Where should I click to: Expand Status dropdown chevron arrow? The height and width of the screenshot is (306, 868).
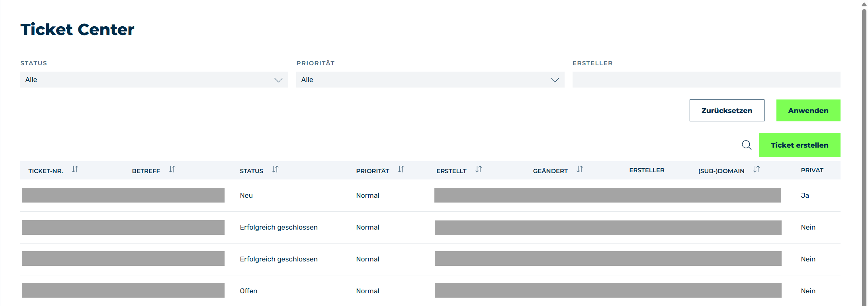278,80
